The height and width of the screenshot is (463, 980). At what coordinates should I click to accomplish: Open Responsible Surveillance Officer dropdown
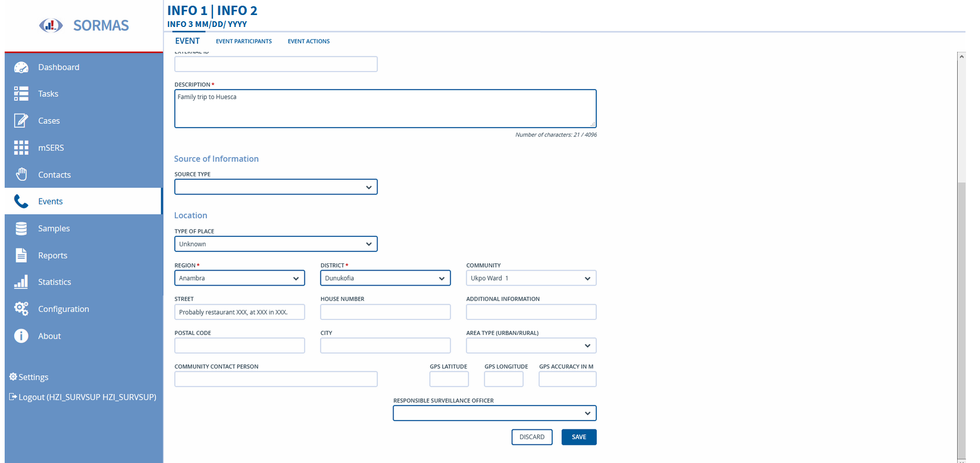tap(495, 413)
